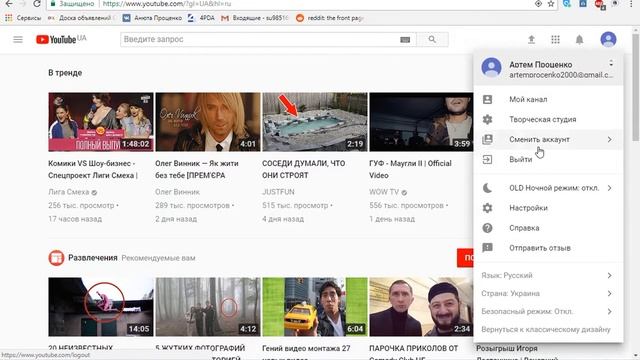
Task: Open the 2:34 two men thumbnail
Action: click(x=421, y=307)
